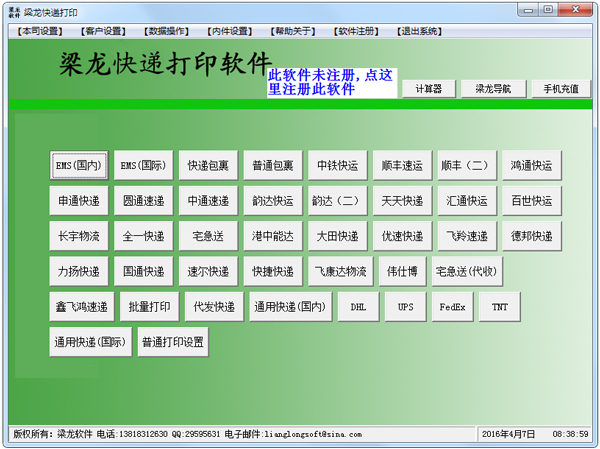Screen dimensions: 600x449
Task: Select 申通快递 courier
Action: coord(79,201)
